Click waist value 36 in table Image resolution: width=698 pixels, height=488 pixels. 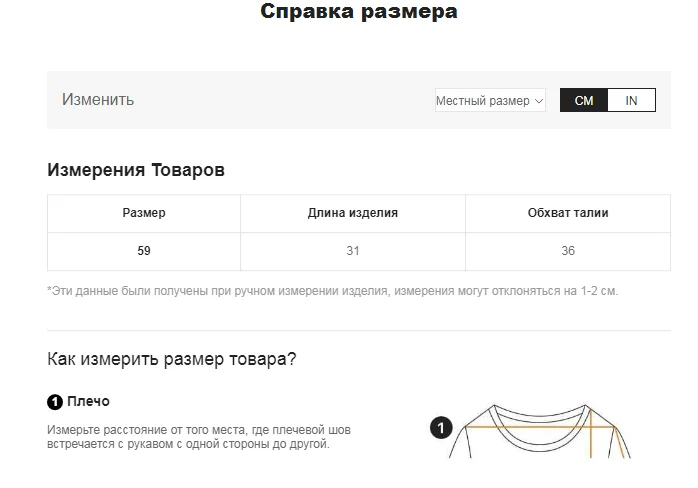click(568, 251)
